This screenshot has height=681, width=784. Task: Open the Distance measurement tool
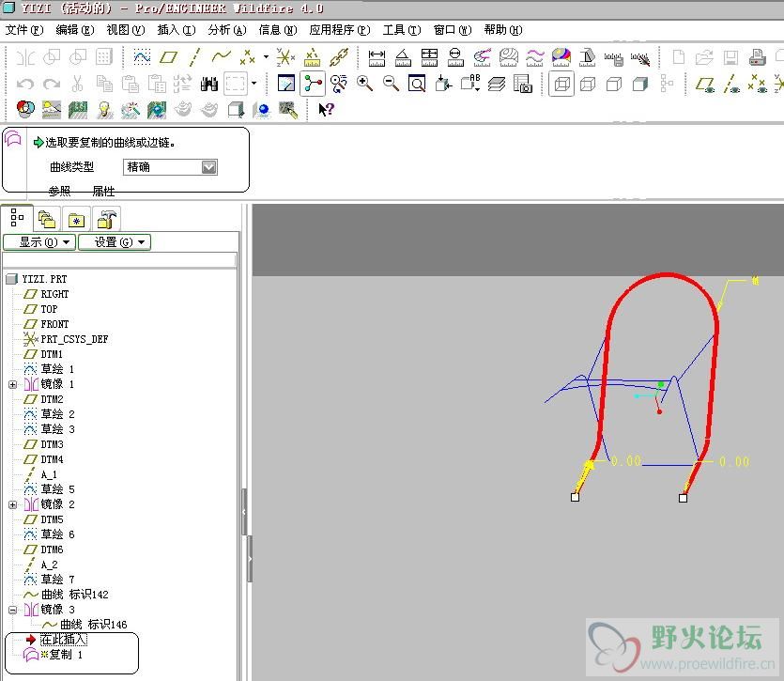point(377,57)
